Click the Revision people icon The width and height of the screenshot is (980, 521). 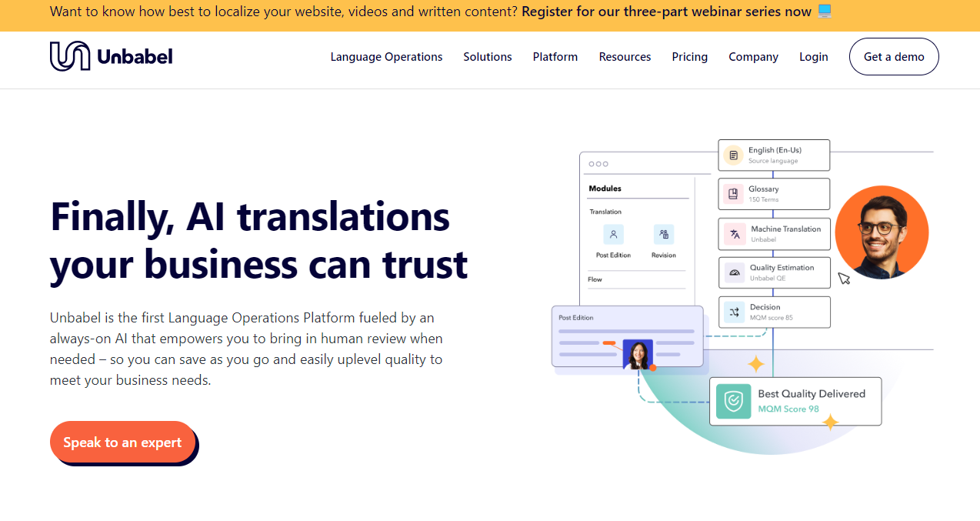[x=664, y=235]
